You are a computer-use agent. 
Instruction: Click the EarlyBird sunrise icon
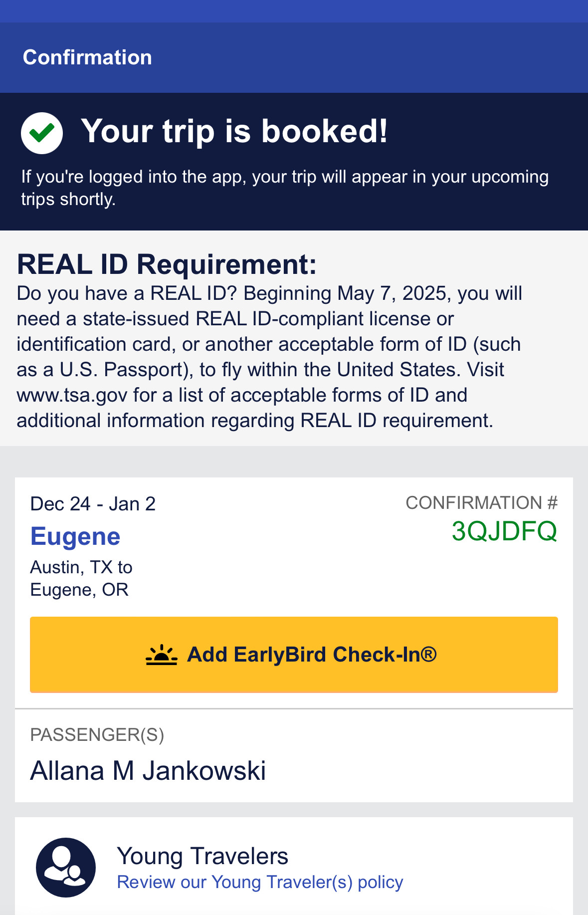point(162,655)
